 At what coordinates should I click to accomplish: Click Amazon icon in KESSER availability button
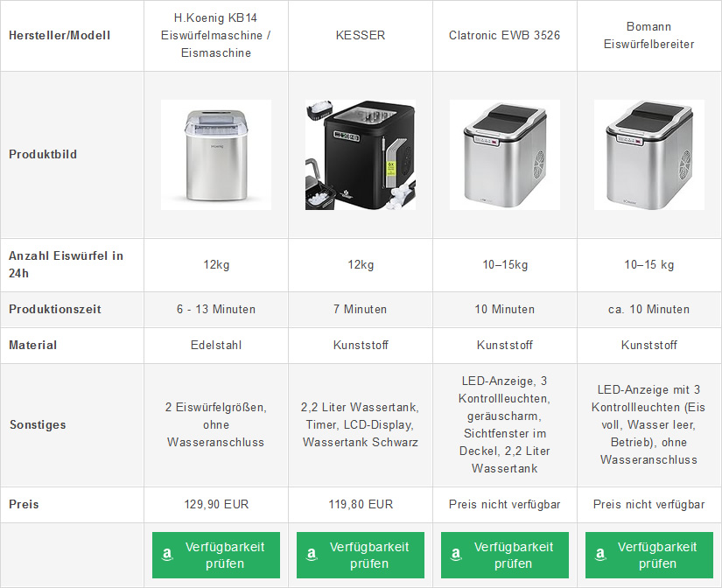(312, 555)
